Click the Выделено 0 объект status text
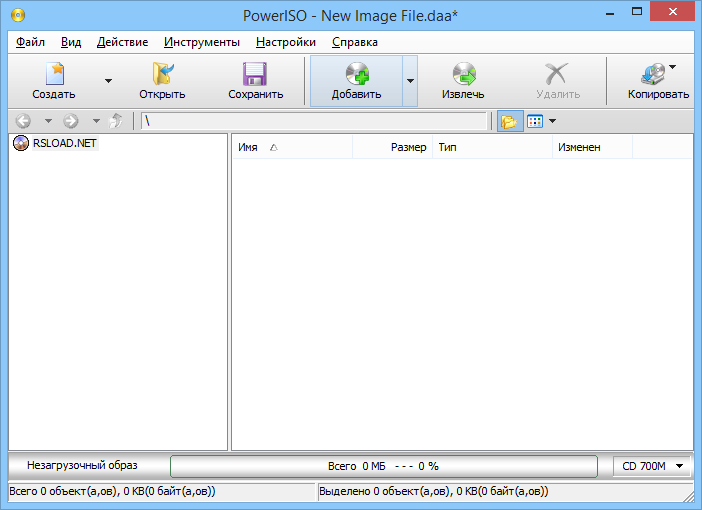Image resolution: width=702 pixels, height=510 pixels. [433, 491]
